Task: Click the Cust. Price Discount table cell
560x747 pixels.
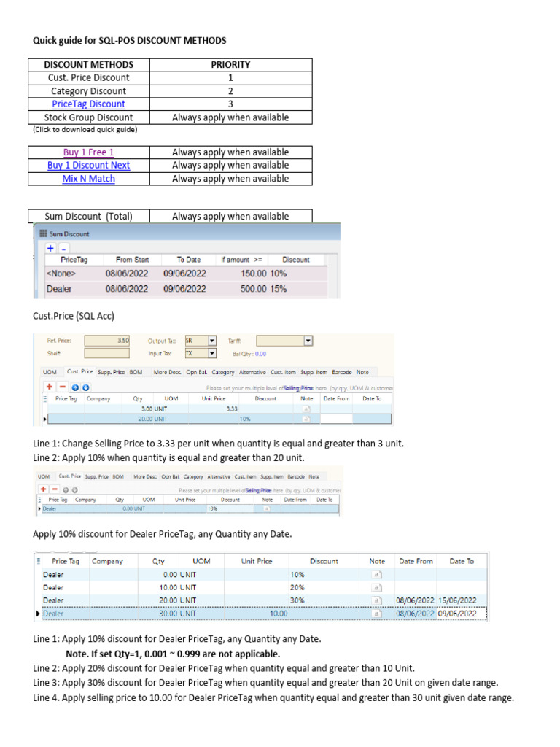Action: [x=88, y=77]
